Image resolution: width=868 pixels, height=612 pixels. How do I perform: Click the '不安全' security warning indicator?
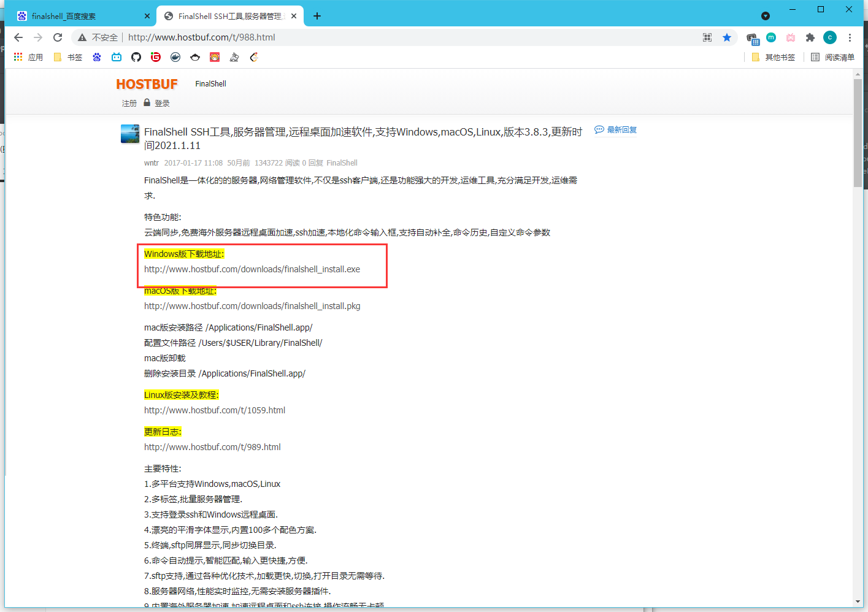pyautogui.click(x=98, y=37)
